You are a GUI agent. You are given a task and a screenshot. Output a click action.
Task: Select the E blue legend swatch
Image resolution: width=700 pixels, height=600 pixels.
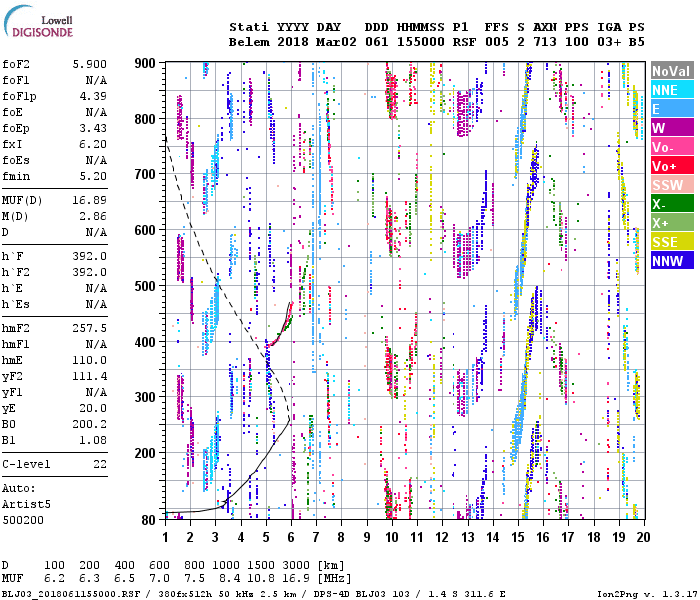[x=672, y=109]
